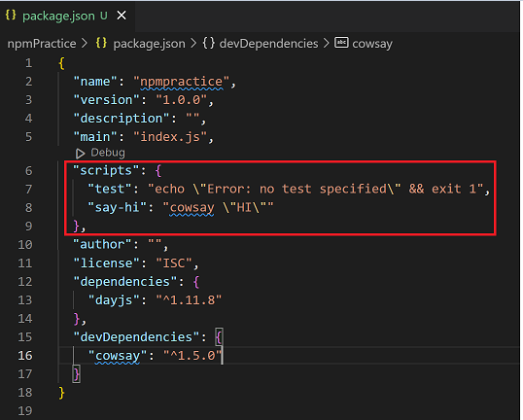This screenshot has height=420, width=523.
Task: Click the "description" key
Action: (x=122, y=119)
